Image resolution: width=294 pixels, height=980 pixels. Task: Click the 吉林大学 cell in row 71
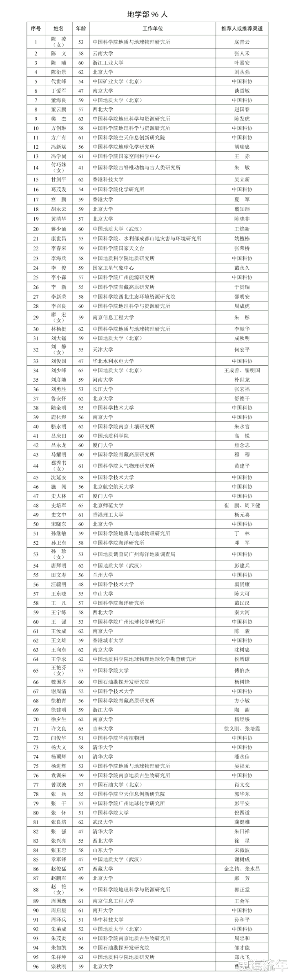[x=102, y=729]
